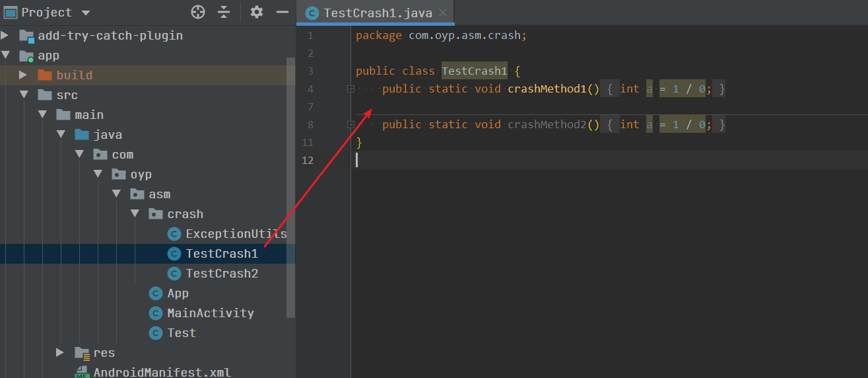
Task: Collapse the app module folder
Action: point(5,56)
